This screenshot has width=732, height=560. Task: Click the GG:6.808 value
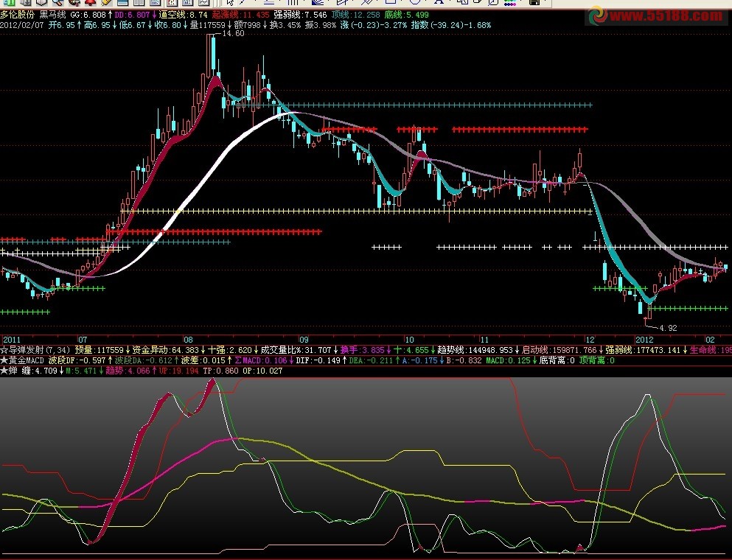(x=88, y=15)
